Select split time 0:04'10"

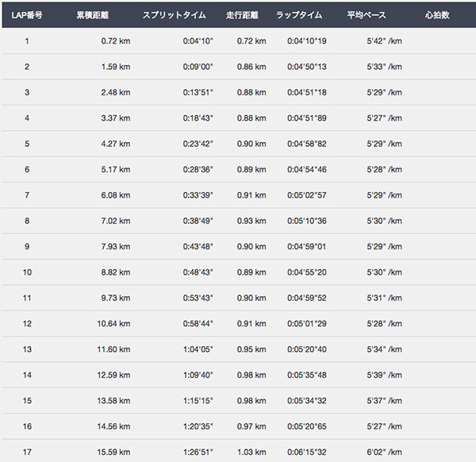(x=198, y=41)
